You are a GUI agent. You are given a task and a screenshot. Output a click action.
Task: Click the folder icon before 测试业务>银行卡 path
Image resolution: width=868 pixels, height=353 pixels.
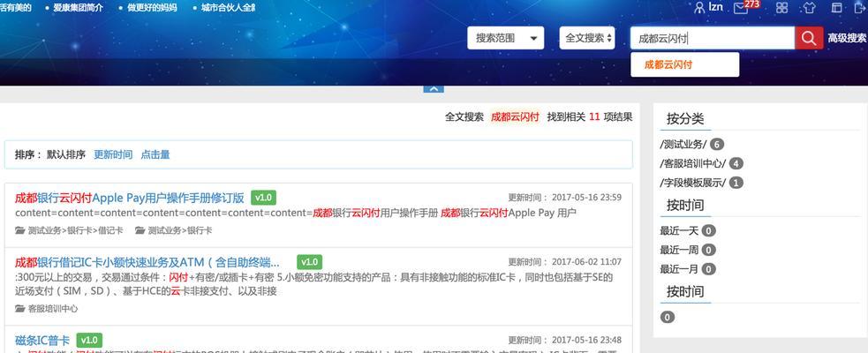click(x=140, y=230)
